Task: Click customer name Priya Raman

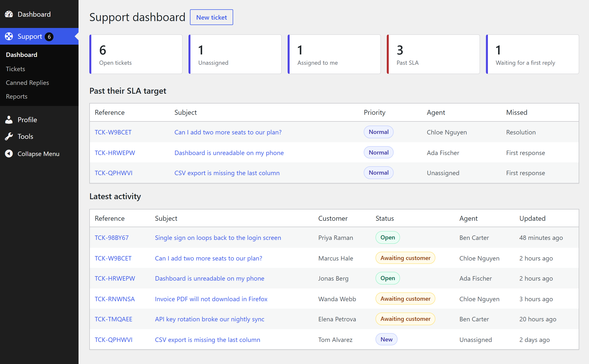Action: [x=335, y=238]
